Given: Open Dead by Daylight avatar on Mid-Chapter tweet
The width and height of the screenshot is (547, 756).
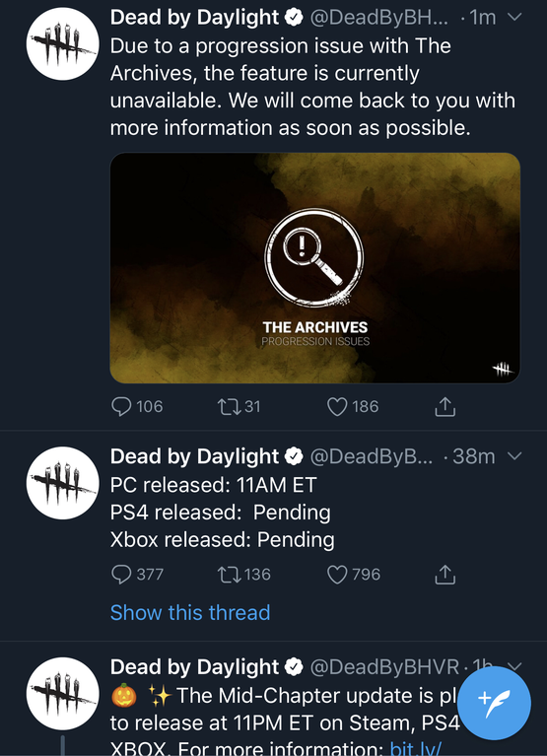Looking at the screenshot, I should [x=62, y=694].
